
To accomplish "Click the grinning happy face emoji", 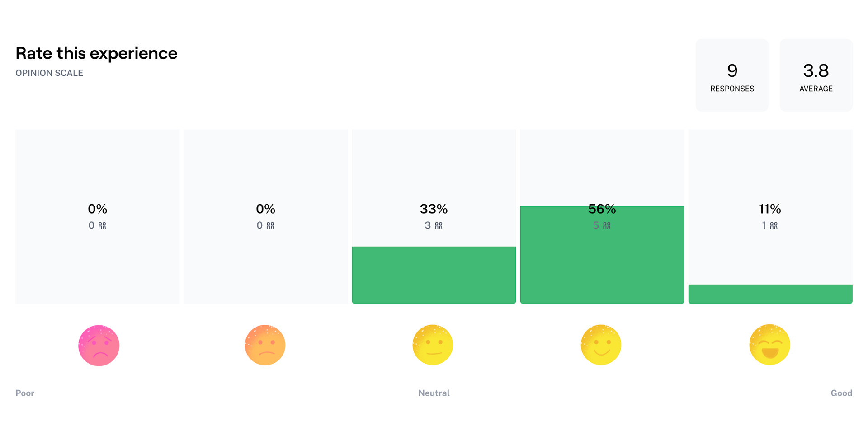I will tap(769, 345).
